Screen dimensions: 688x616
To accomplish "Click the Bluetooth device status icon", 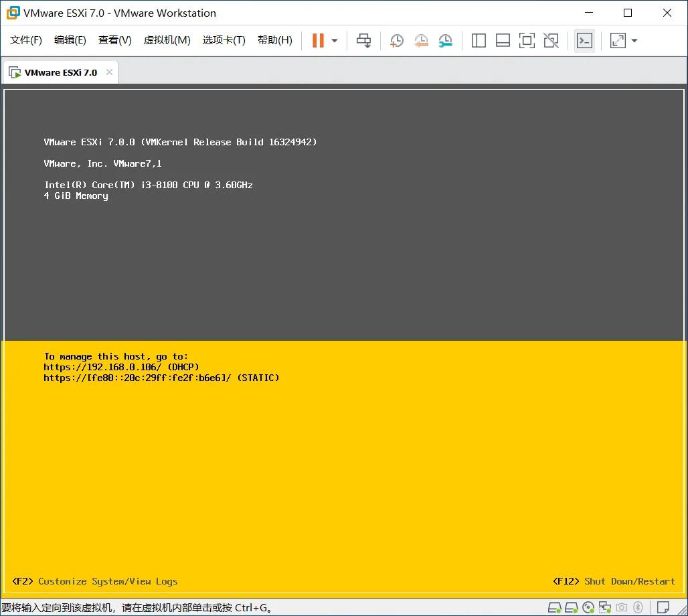I will pyautogui.click(x=638, y=607).
